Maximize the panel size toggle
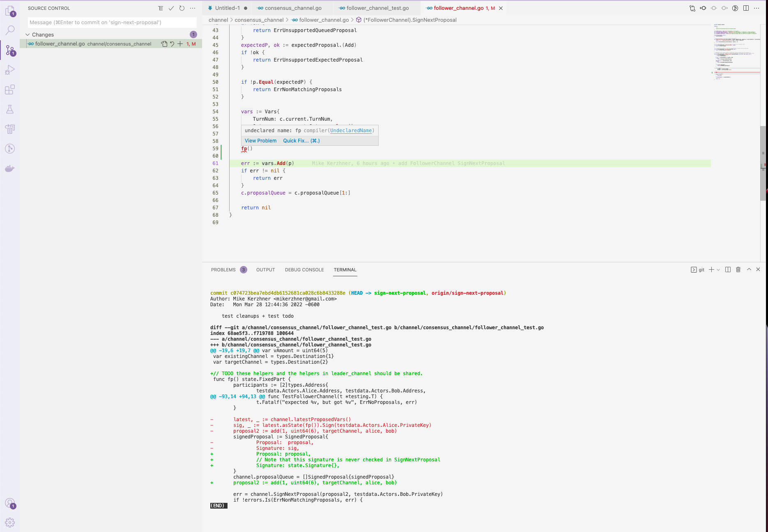The image size is (768, 532). click(749, 270)
